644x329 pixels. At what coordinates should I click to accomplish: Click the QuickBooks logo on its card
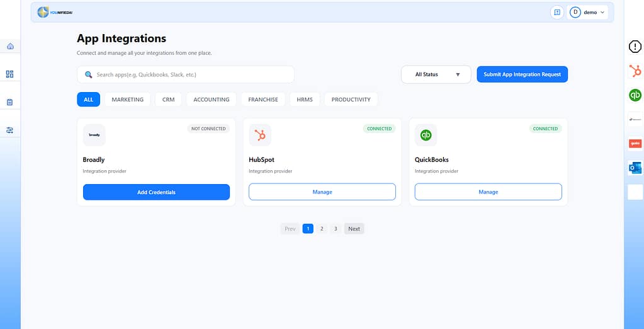point(426,135)
